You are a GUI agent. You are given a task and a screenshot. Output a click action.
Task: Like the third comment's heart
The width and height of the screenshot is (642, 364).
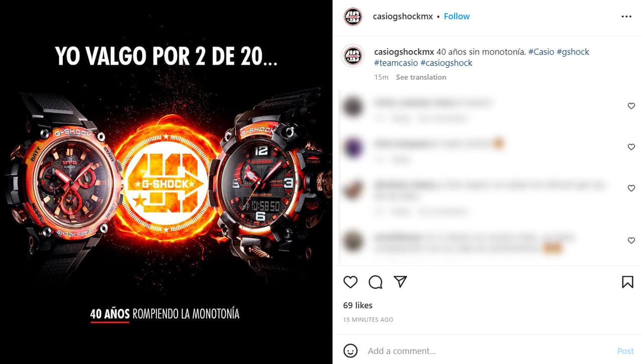click(631, 188)
